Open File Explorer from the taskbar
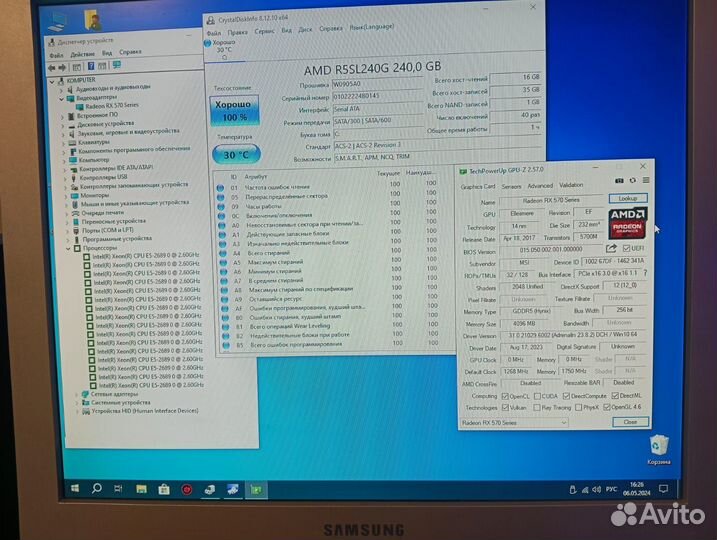The image size is (717, 540). [x=141, y=489]
